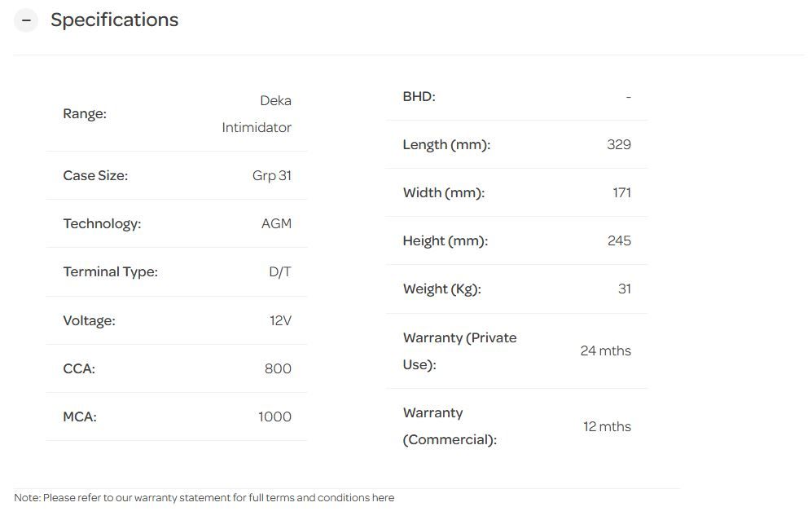Image resolution: width=812 pixels, height=520 pixels.
Task: Select the 24 mths private warranty value
Action: [x=605, y=350]
